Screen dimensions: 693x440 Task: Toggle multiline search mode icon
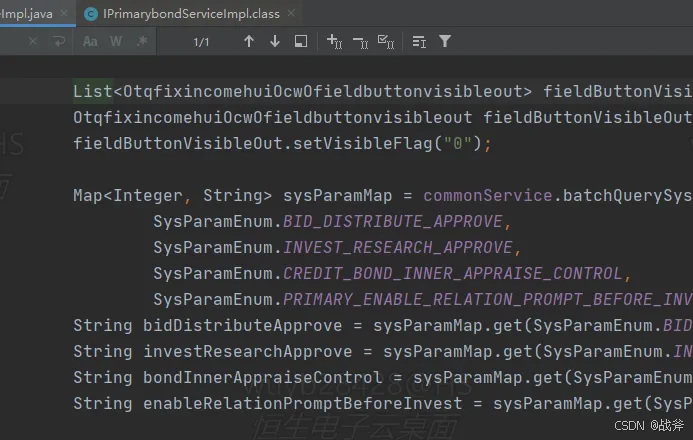pyautogui.click(x=419, y=42)
